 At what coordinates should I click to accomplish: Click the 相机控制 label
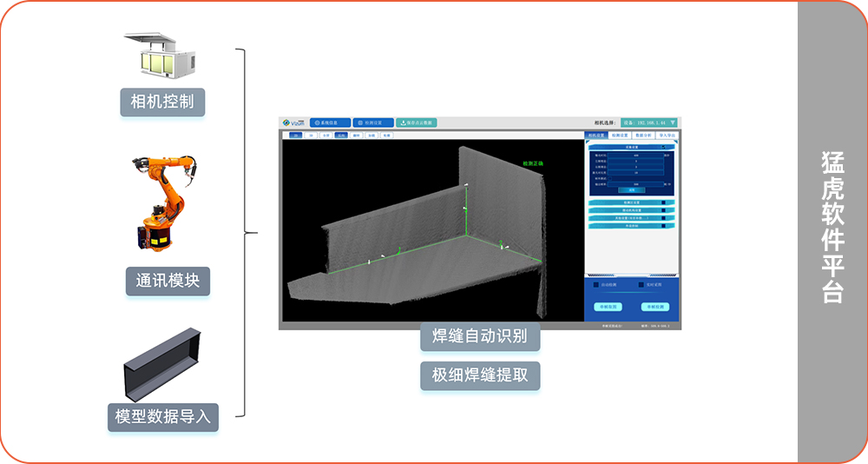pos(162,102)
